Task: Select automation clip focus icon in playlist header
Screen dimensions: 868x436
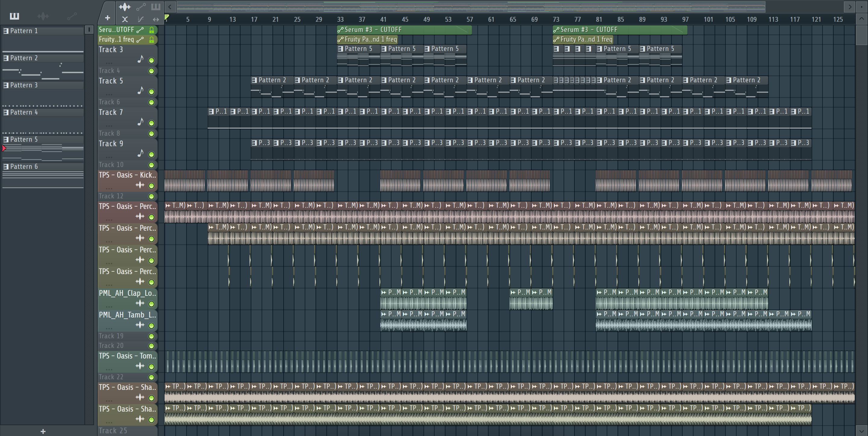Action: 141,7
